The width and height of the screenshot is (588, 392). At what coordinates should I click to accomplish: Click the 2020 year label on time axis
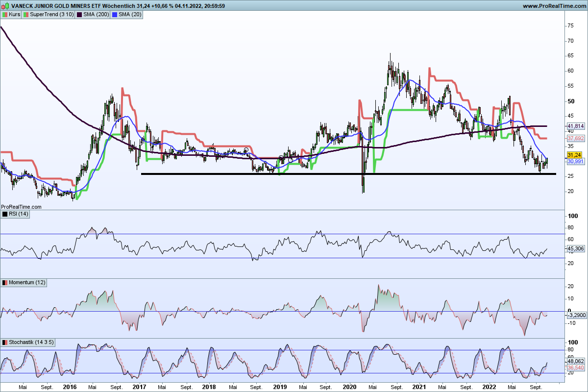349,387
